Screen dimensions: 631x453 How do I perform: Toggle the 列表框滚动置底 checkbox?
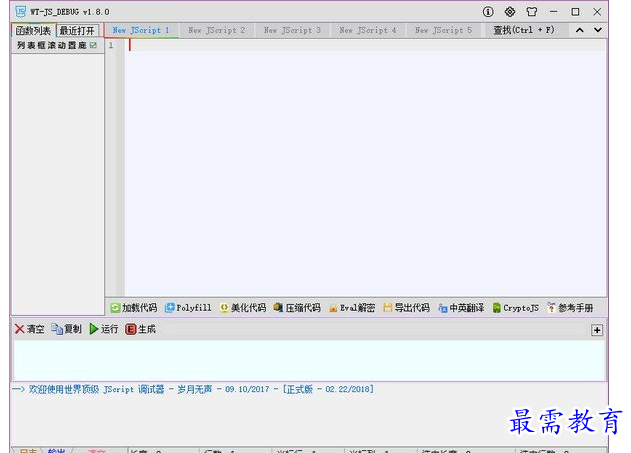pyautogui.click(x=93, y=45)
